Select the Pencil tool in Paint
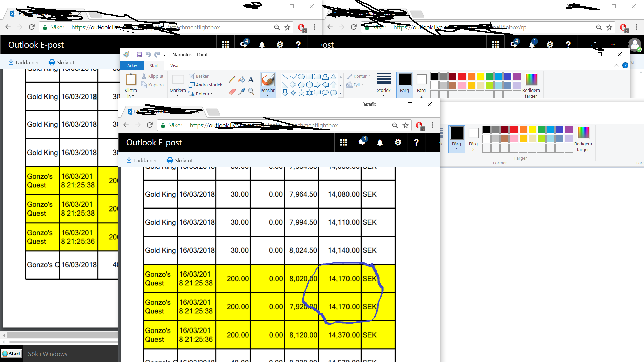Viewport: 644px width, 362px height. (x=232, y=79)
